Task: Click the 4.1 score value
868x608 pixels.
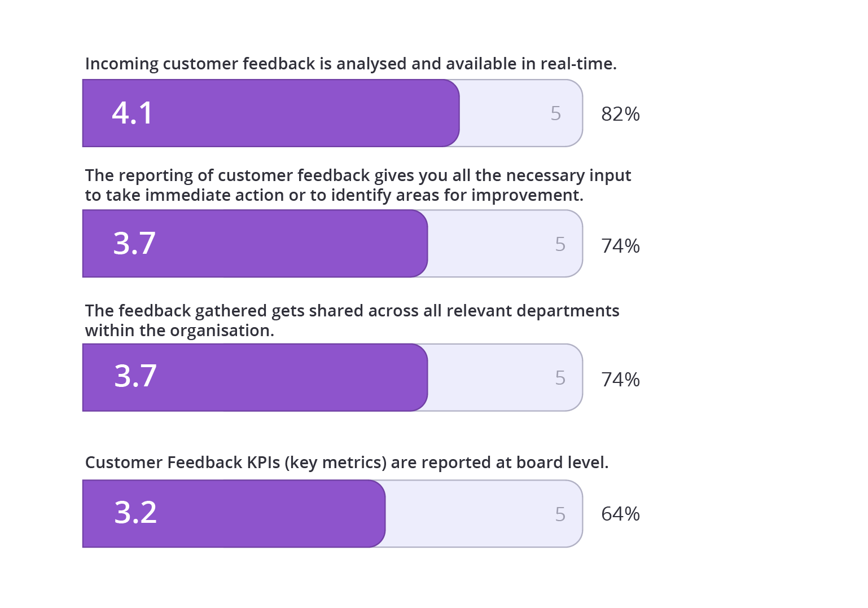Action: [133, 113]
